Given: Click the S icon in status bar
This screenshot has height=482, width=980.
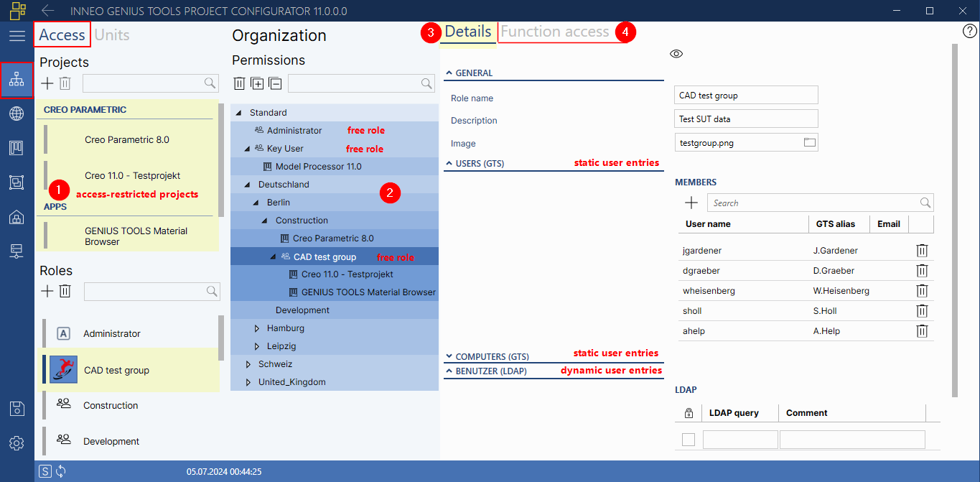Looking at the screenshot, I should [x=45, y=471].
